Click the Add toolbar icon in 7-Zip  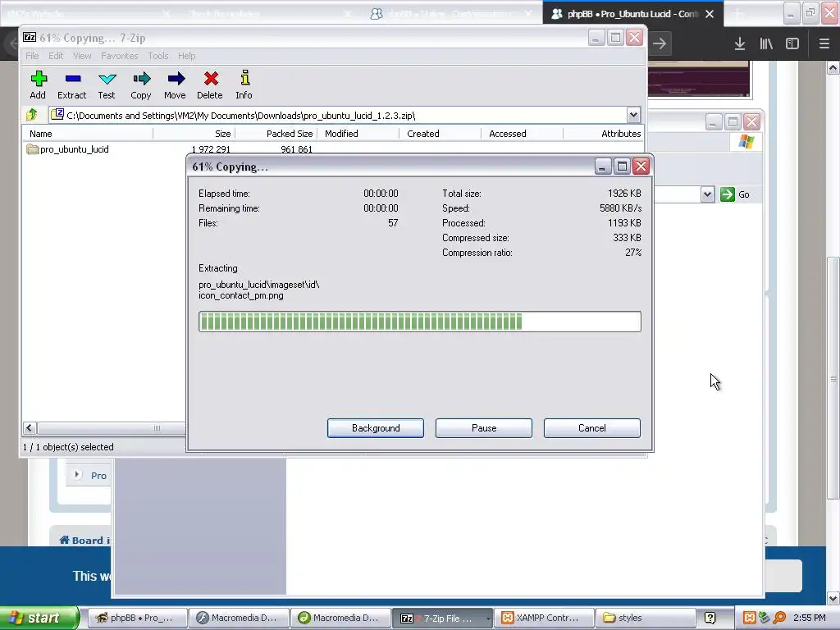(38, 84)
